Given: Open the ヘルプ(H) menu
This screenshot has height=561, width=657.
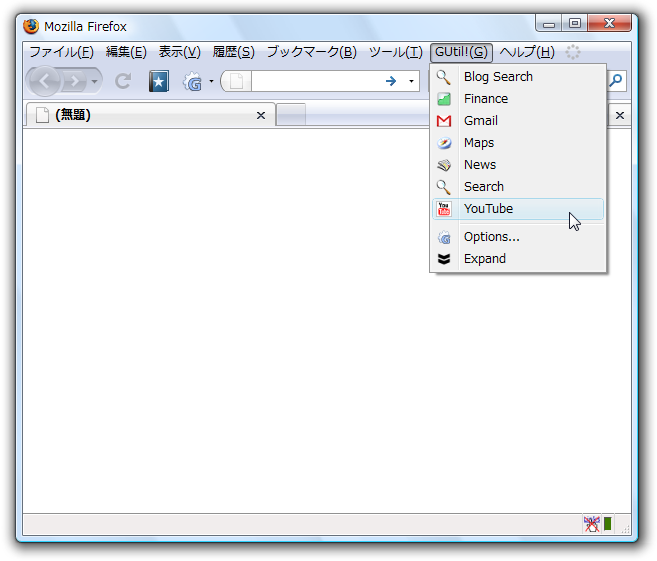Looking at the screenshot, I should [527, 52].
